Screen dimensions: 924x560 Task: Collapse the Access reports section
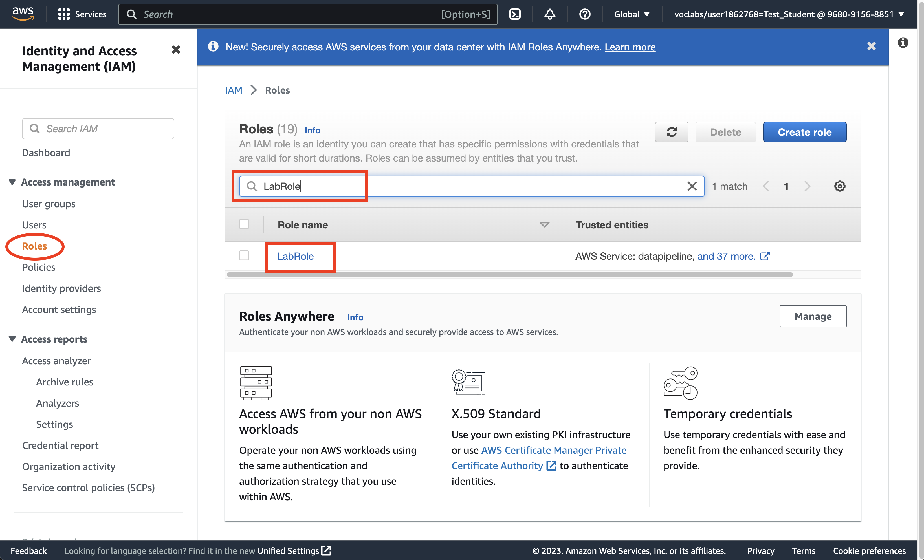[x=12, y=339]
